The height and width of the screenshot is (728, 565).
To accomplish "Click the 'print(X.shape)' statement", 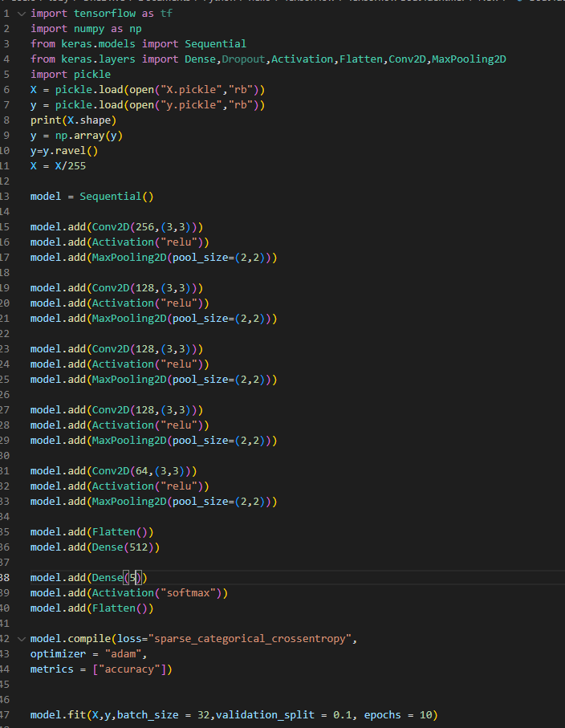I will click(73, 120).
